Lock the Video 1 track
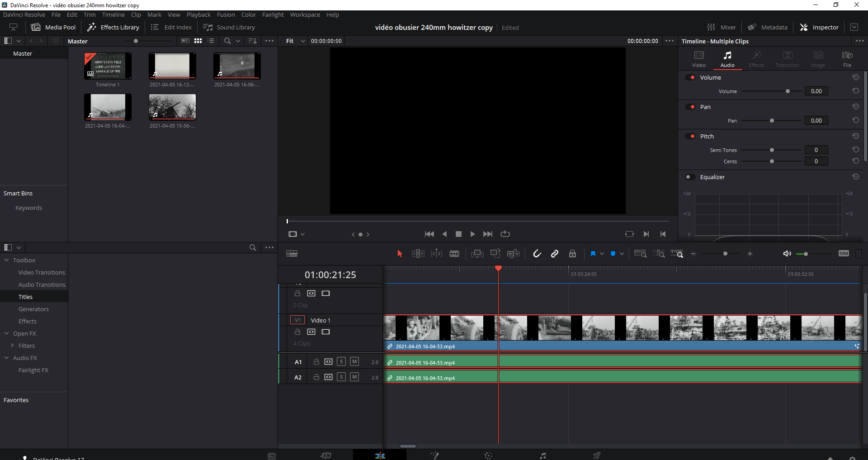The height and width of the screenshot is (460, 868). click(x=297, y=332)
